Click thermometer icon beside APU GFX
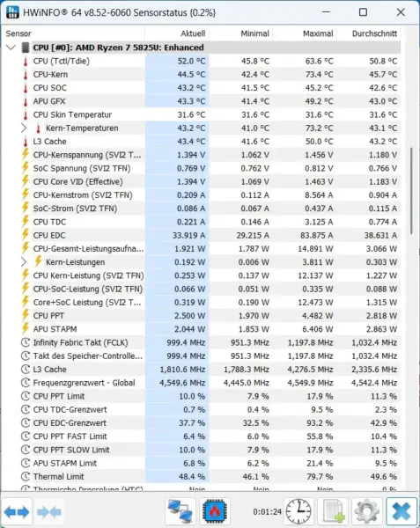The image size is (420, 528). (x=26, y=102)
